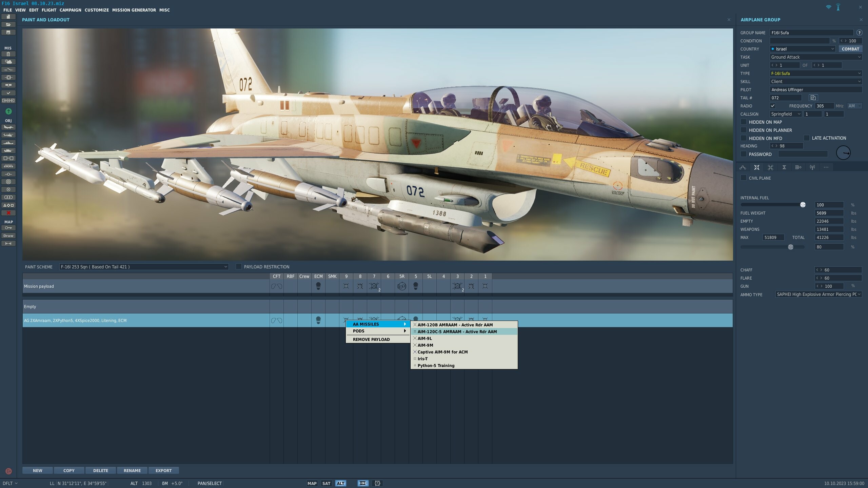Open the route waypoints tab icon
The height and width of the screenshot is (488, 868).
pos(743,167)
